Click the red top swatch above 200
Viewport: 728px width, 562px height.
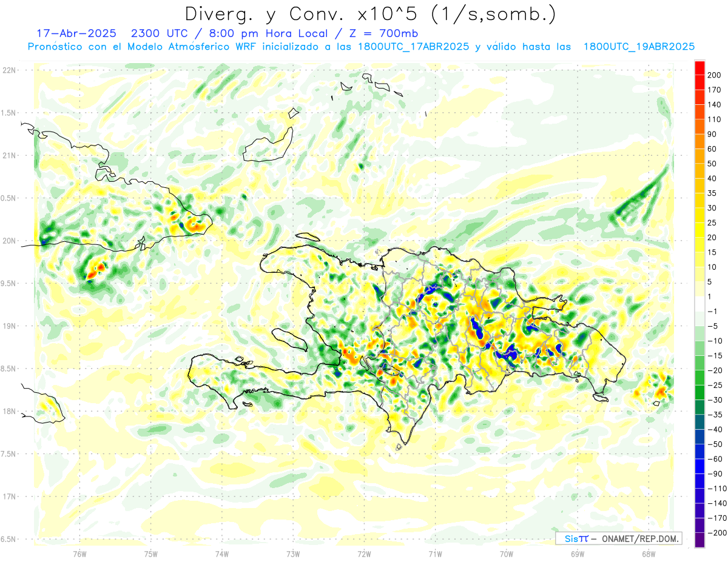(x=700, y=68)
